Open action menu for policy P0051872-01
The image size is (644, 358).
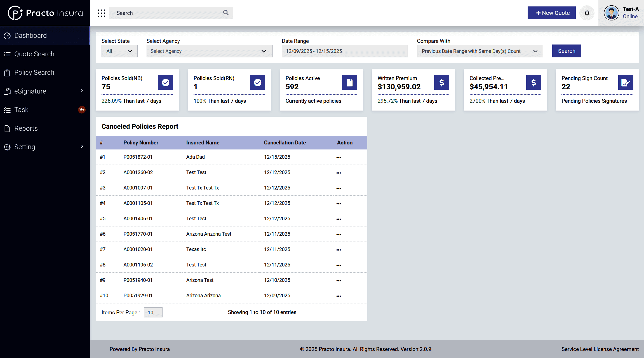point(339,157)
